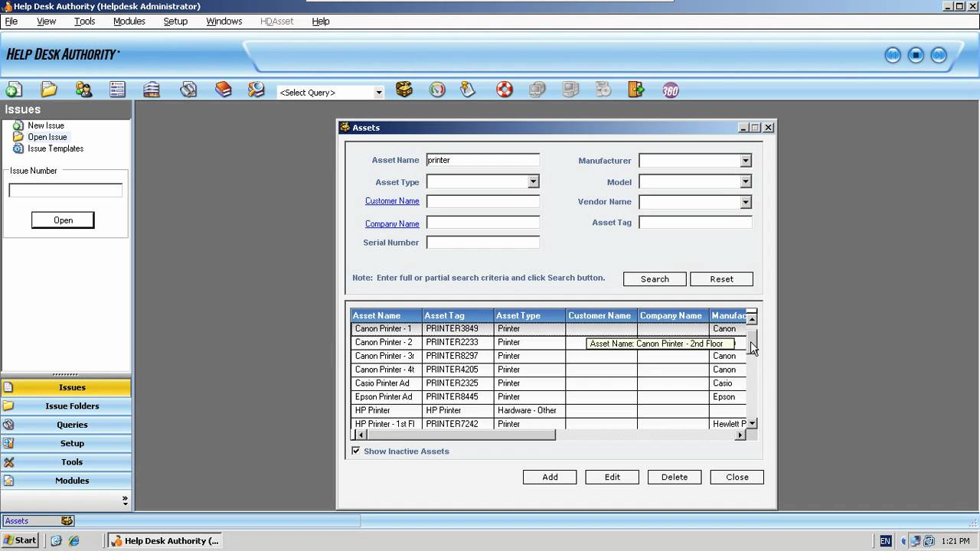Click the treasure chest assets toolbar icon
980x551 pixels.
pos(404,90)
